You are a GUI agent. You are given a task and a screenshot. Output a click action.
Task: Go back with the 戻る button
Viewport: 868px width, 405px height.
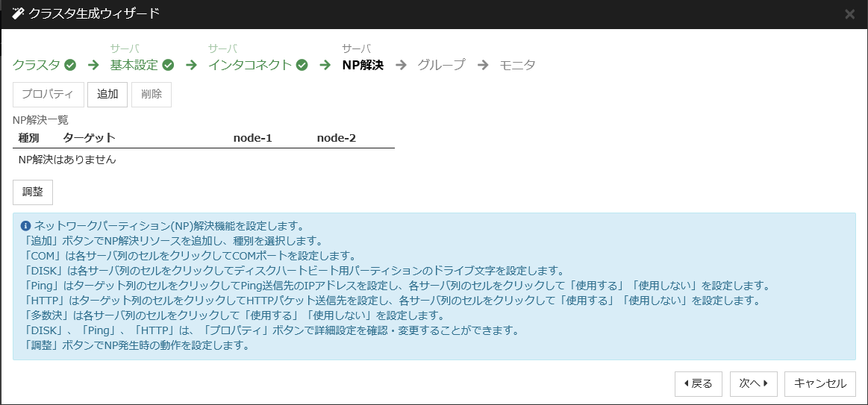[x=699, y=383]
